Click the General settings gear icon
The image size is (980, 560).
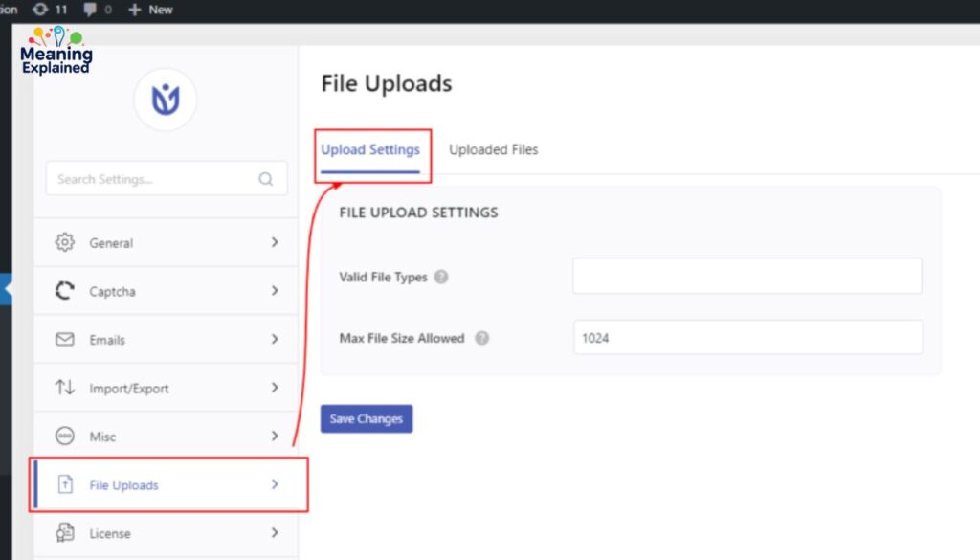[x=64, y=242]
